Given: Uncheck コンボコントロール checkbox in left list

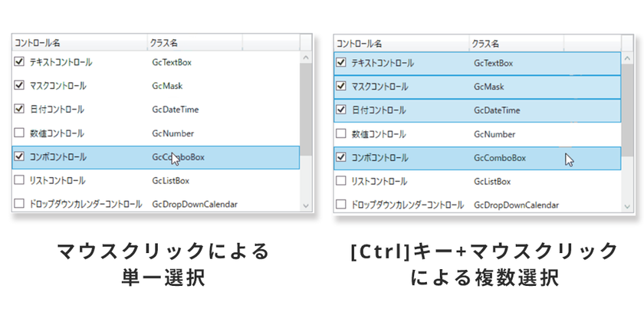Looking at the screenshot, I should pyautogui.click(x=19, y=156).
